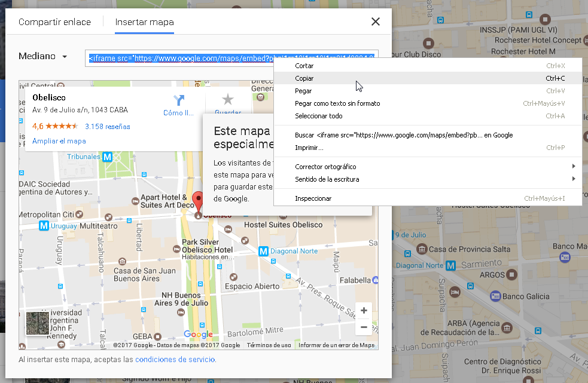This screenshot has width=588, height=383.
Task: Switch to Compartir enlace tab
Action: point(55,22)
